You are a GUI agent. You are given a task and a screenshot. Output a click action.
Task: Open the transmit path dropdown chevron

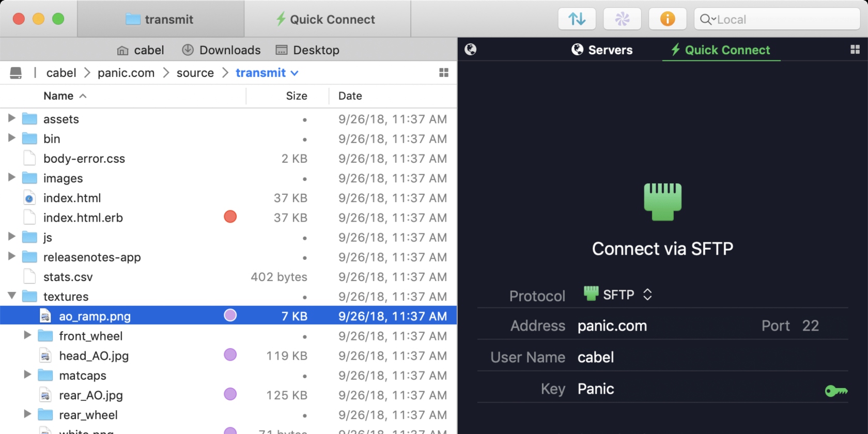click(x=295, y=73)
